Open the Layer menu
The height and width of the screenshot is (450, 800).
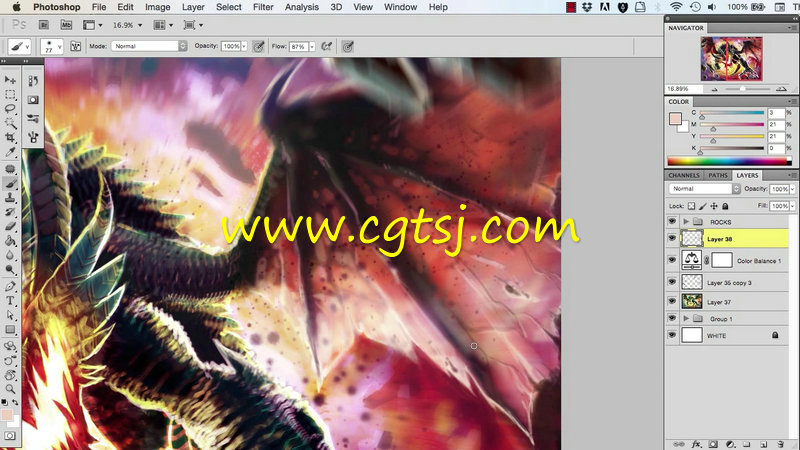(193, 7)
